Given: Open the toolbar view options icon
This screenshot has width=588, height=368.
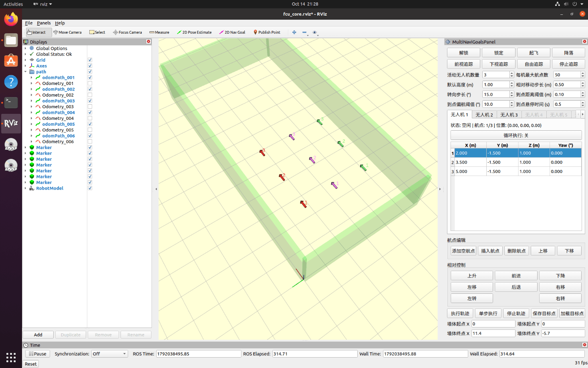Looking at the screenshot, I should click(x=314, y=32).
